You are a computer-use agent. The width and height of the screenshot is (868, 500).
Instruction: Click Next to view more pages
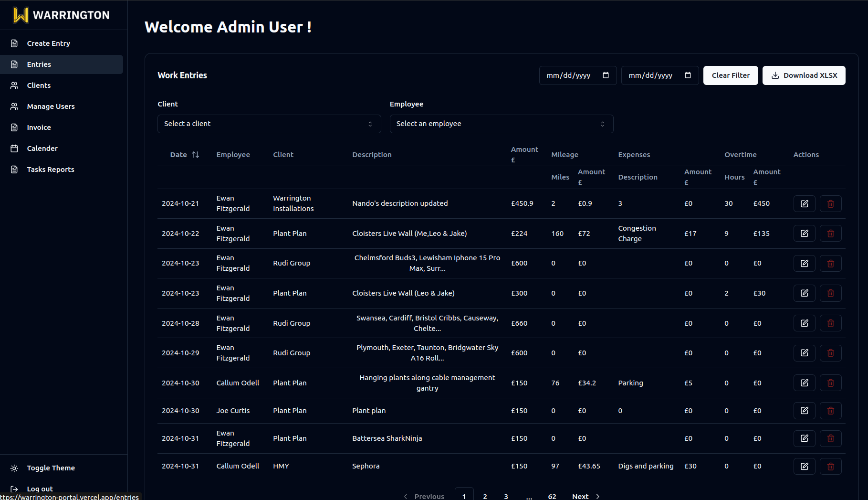tap(580, 496)
